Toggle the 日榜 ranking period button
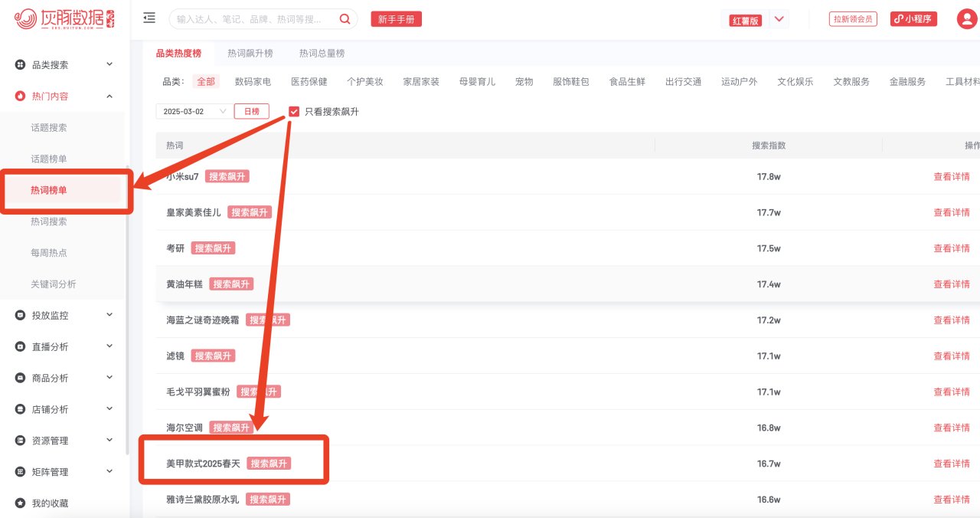The image size is (980, 518). point(251,112)
